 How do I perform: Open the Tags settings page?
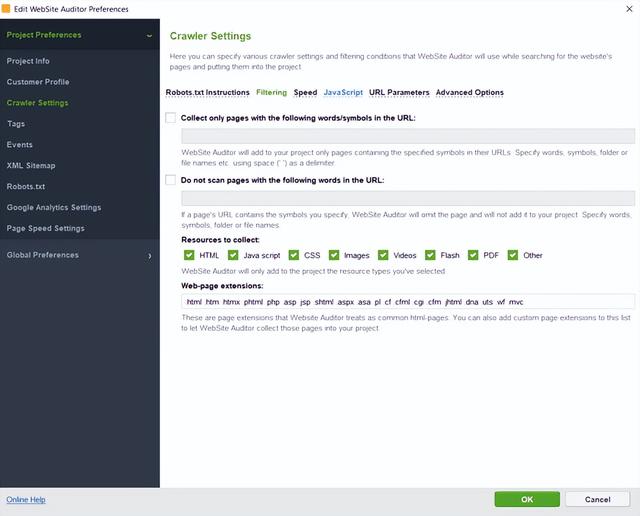pyautogui.click(x=16, y=124)
